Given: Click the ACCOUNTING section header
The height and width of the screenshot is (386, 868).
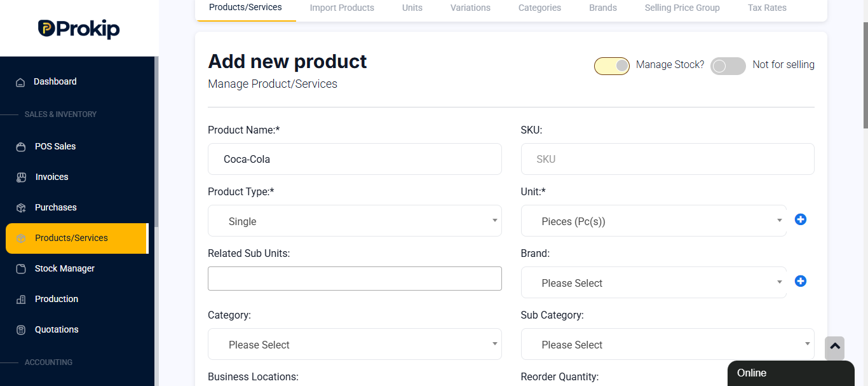Looking at the screenshot, I should [48, 362].
